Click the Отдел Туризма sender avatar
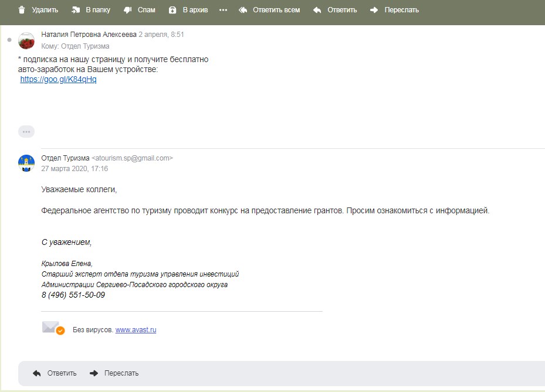The height and width of the screenshot is (392, 545). (26, 163)
